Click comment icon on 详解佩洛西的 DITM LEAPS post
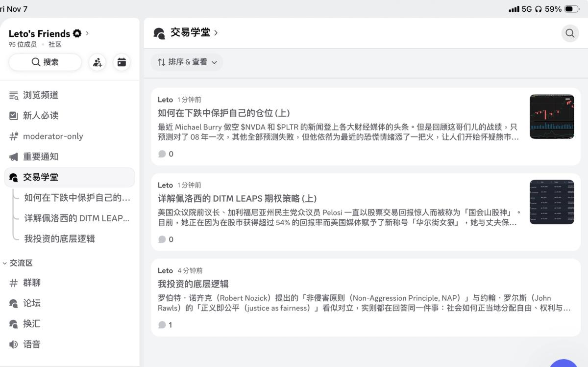The height and width of the screenshot is (367, 588). point(162,239)
